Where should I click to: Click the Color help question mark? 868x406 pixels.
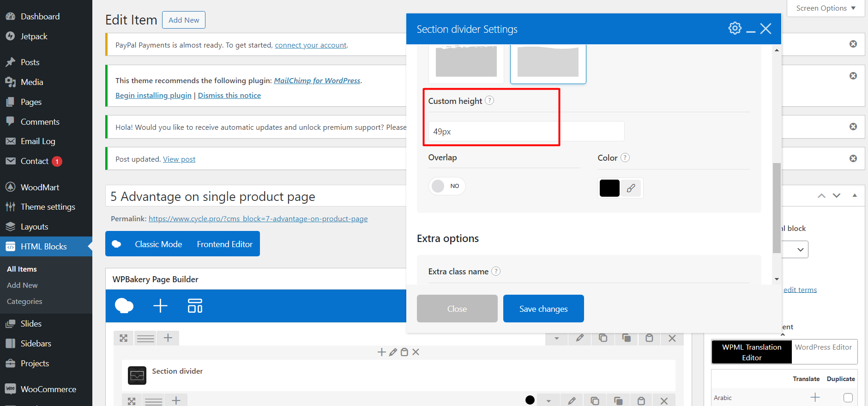[x=625, y=158]
